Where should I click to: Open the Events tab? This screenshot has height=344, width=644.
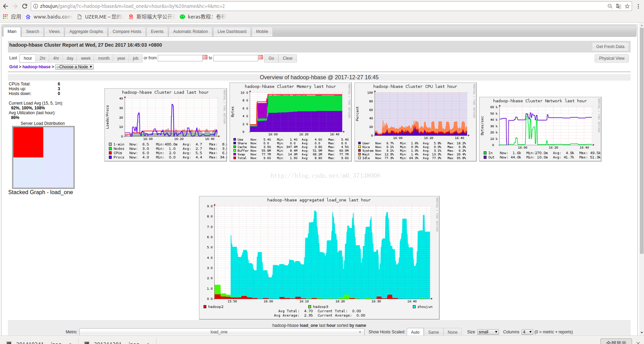pyautogui.click(x=157, y=32)
